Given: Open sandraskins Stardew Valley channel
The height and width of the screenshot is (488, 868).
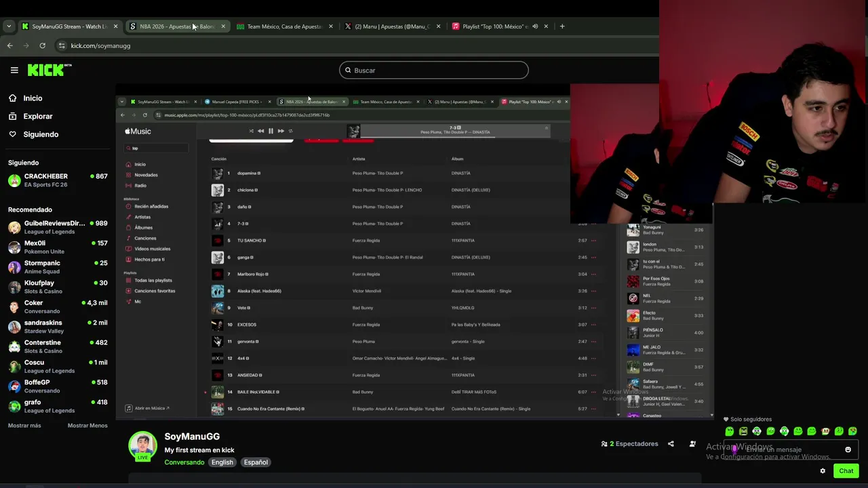Looking at the screenshot, I should pyautogui.click(x=58, y=327).
